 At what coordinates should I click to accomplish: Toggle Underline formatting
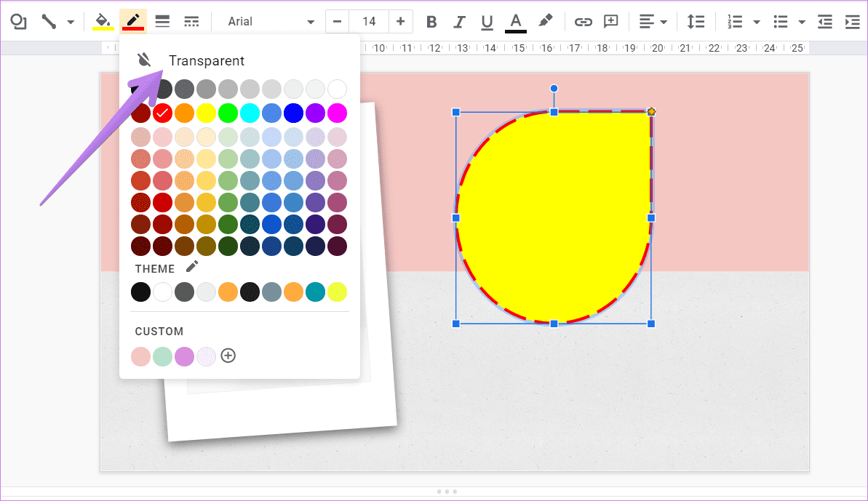pyautogui.click(x=487, y=22)
